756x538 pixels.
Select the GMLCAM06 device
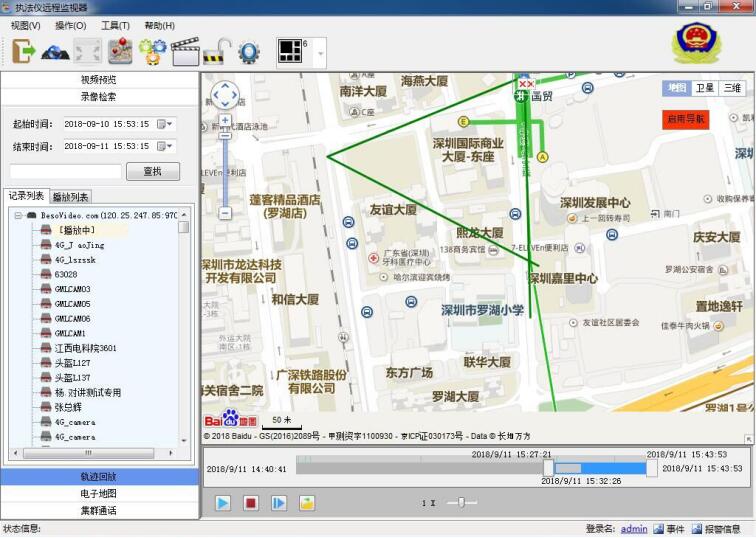(x=72, y=319)
